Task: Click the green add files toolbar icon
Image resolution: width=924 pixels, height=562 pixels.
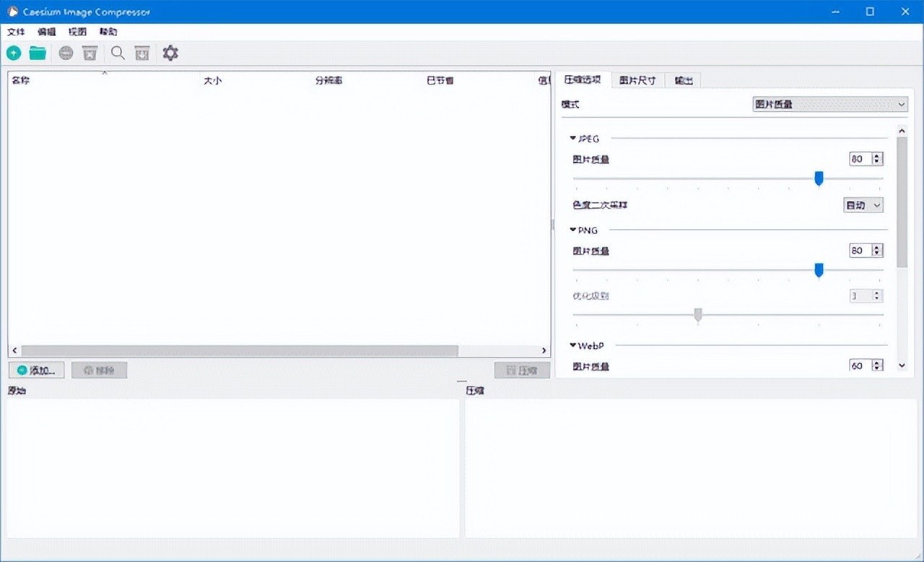Action: click(x=14, y=53)
